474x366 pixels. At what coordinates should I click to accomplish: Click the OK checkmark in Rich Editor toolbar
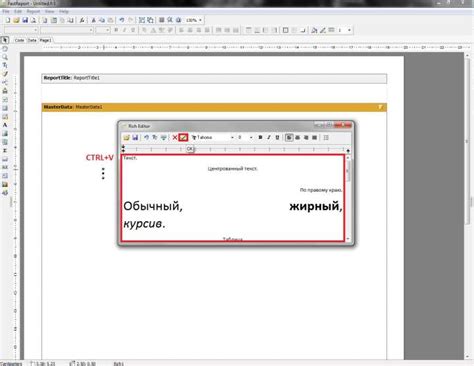(x=183, y=137)
